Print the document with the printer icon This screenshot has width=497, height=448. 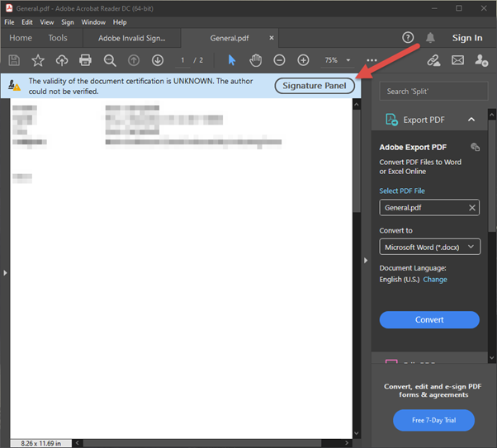coord(85,60)
